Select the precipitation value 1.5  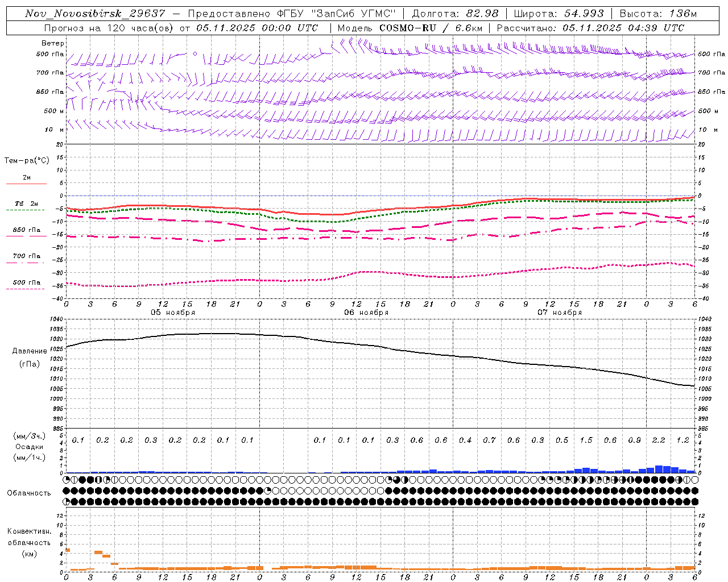tap(586, 440)
